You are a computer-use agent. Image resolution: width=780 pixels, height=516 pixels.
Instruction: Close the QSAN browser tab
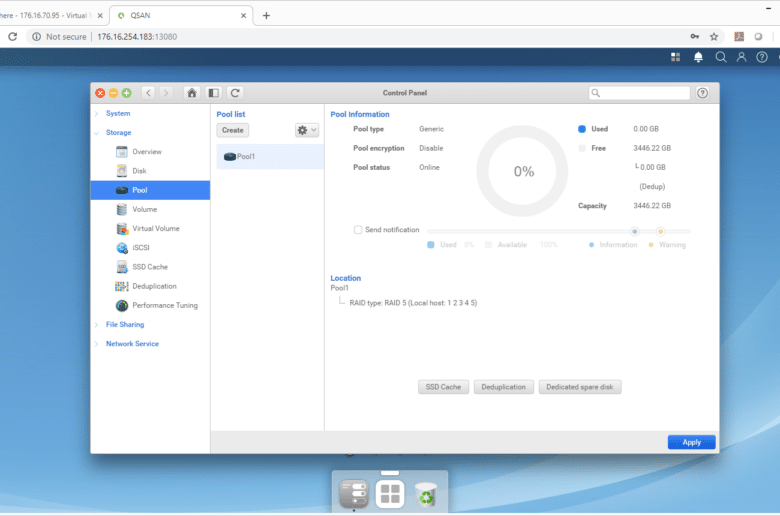pos(243,15)
